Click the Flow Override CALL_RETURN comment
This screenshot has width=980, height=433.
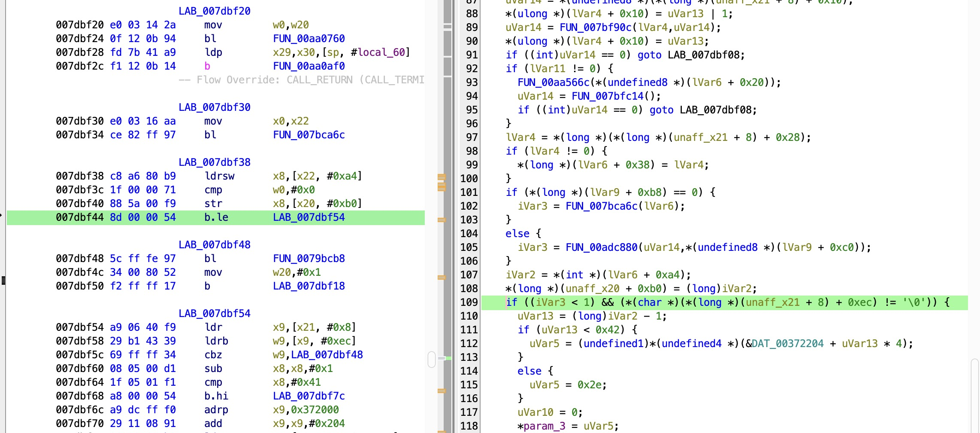click(302, 79)
